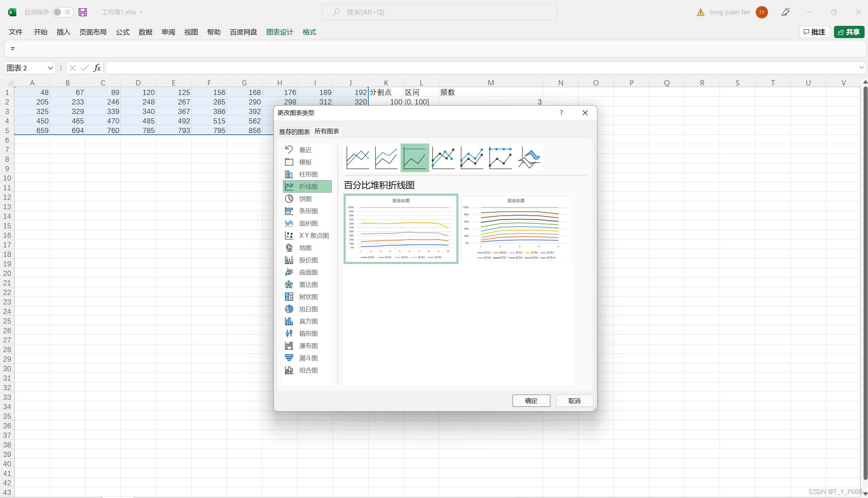
Task: Select the 折线图 line chart category
Action: pos(307,186)
